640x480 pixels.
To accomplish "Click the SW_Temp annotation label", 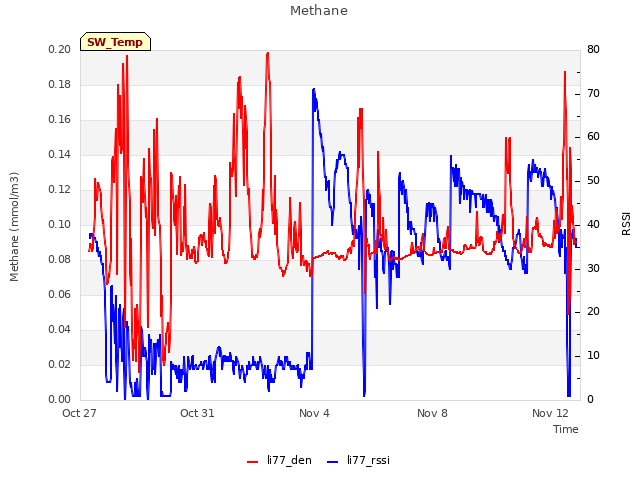I will coord(115,42).
